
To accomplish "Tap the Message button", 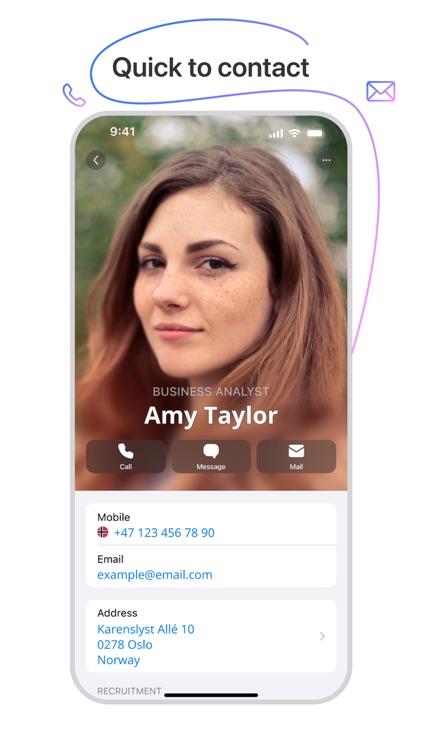I will point(211,457).
